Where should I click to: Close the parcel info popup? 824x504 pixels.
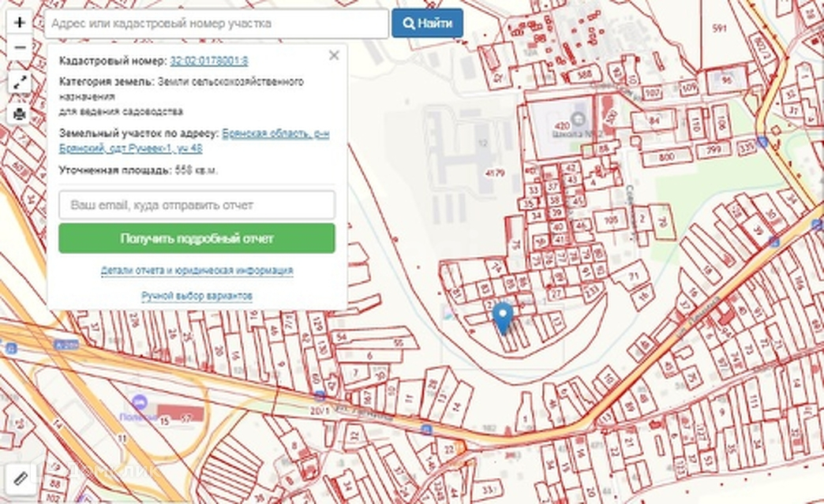pyautogui.click(x=334, y=55)
